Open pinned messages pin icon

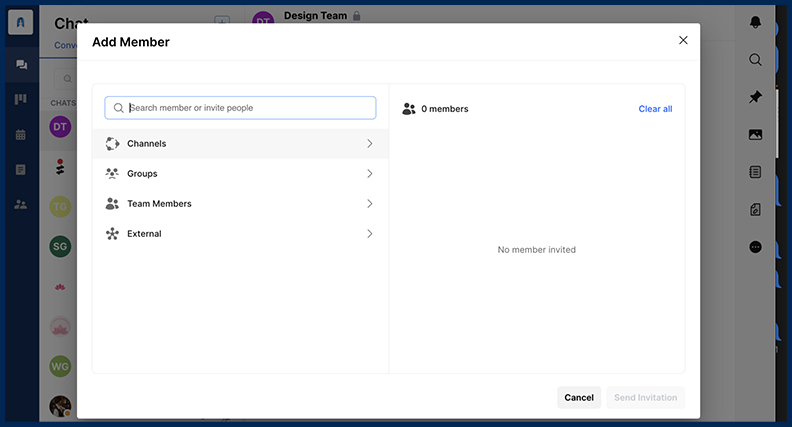(755, 97)
